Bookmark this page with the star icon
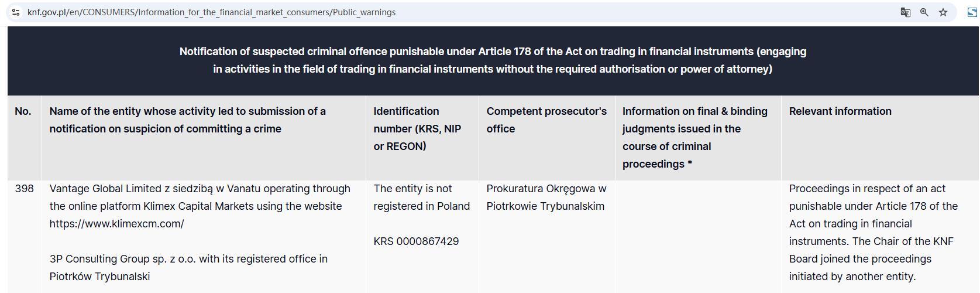The width and height of the screenshot is (980, 293). click(x=943, y=12)
